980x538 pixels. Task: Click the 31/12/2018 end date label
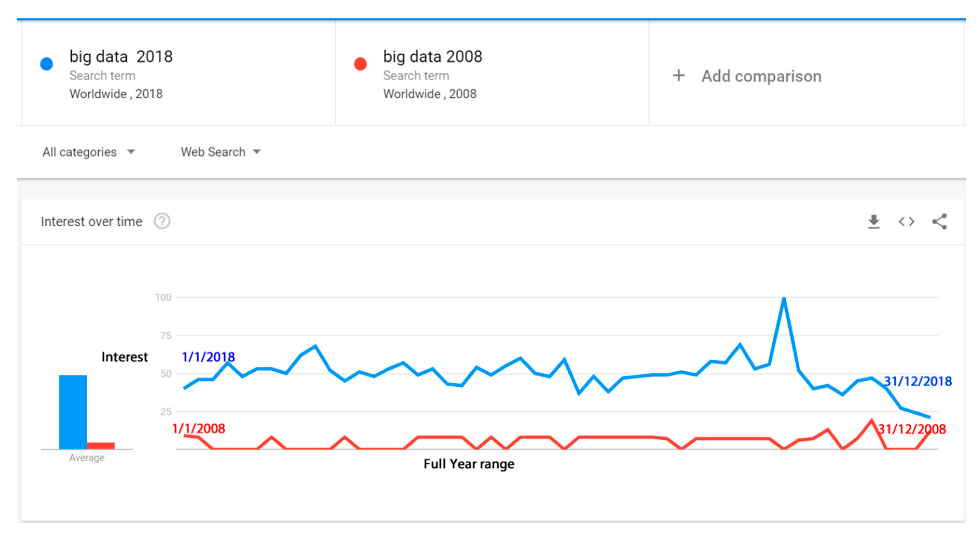917,381
